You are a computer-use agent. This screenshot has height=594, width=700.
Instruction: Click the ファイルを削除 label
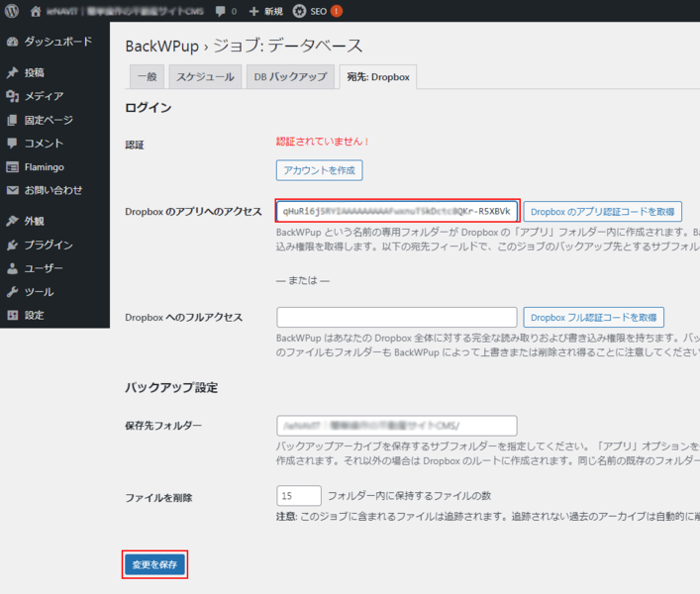pos(158,498)
